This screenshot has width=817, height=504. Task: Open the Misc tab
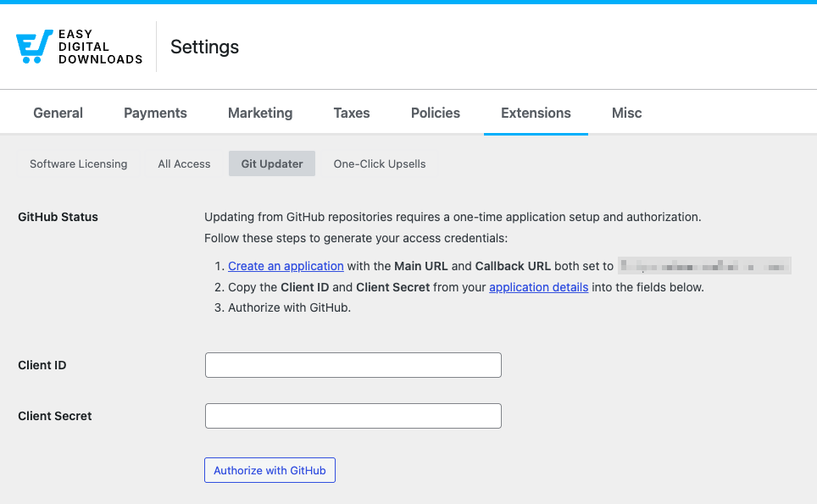pyautogui.click(x=627, y=113)
